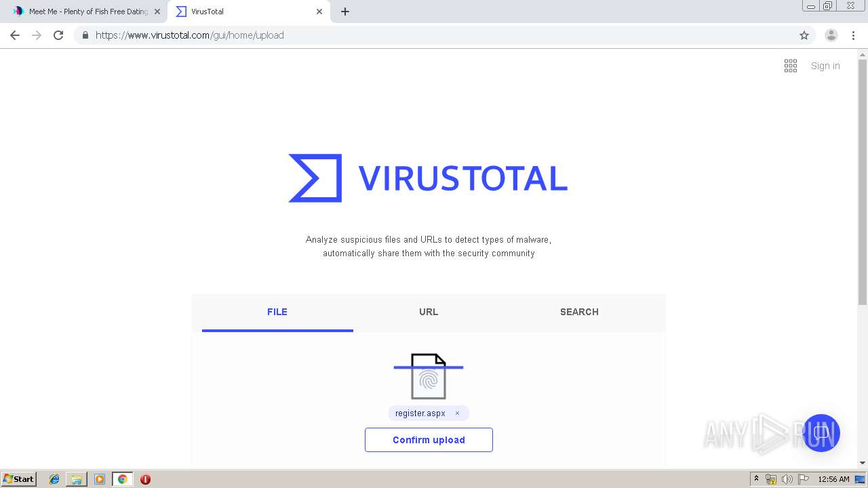
Task: Open Action Center flag icon
Action: click(x=804, y=479)
